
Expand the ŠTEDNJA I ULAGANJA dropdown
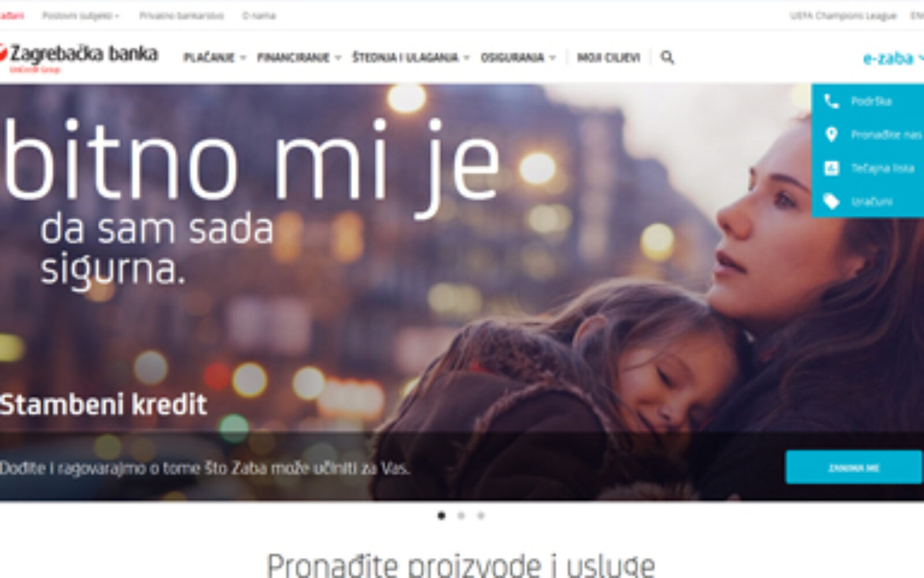[411, 57]
